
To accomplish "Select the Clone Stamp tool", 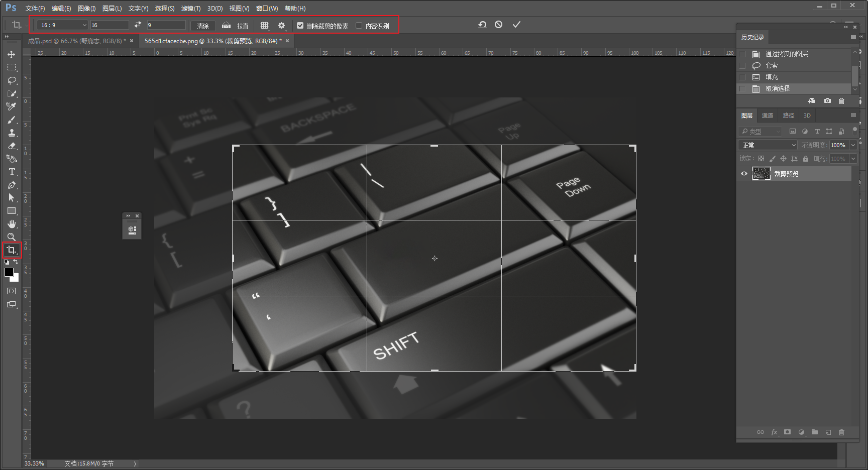I will tap(11, 133).
